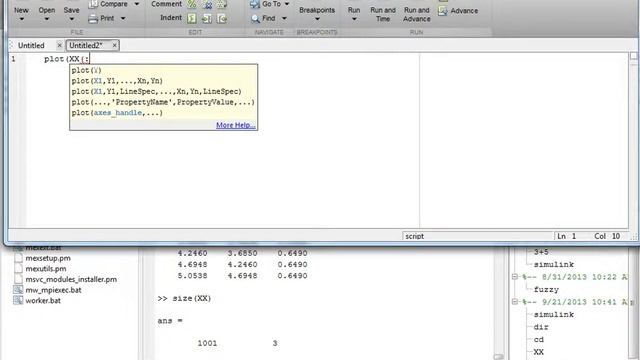This screenshot has height=360, width=640.
Task: Select the LineSpec plot syntax hint
Action: pos(157,91)
